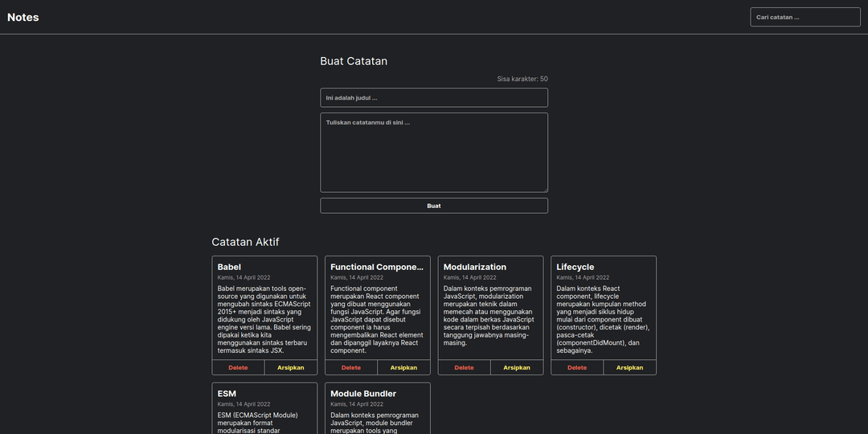Screen dimensions: 868x434
Task: Archive the Functional Components note
Action: pos(403,367)
